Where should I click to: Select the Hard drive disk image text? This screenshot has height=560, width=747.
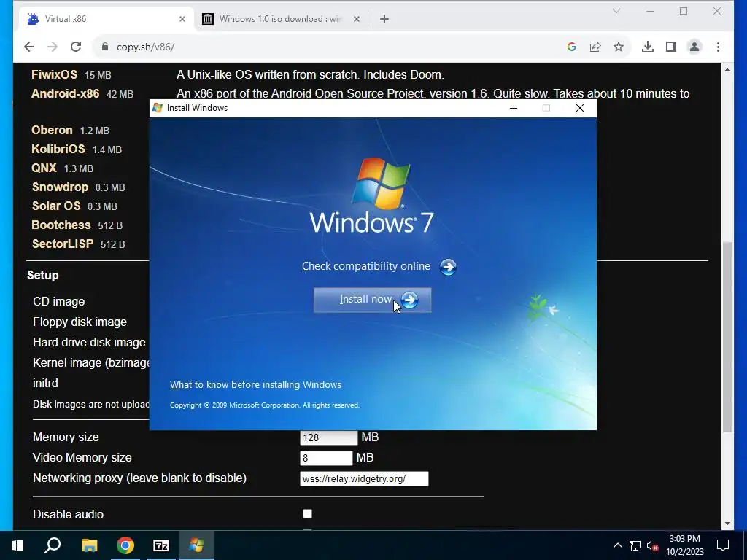89,343
